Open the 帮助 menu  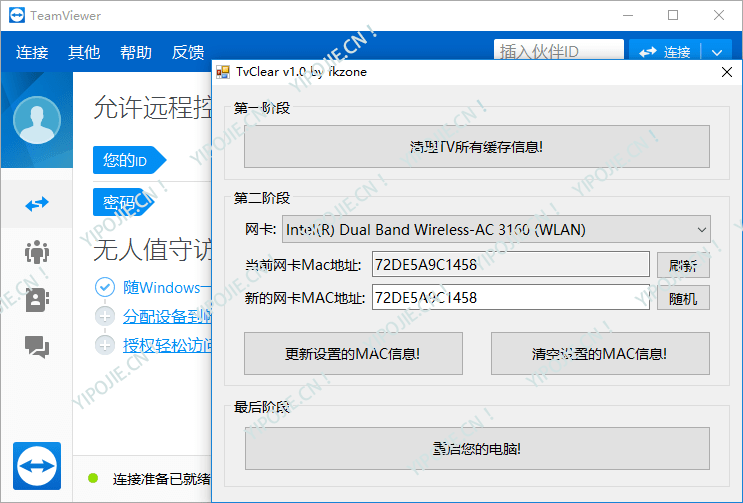pos(136,52)
